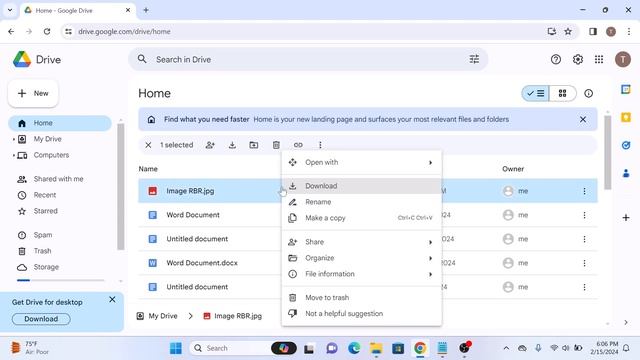
Task: Click the search options filter icon
Action: (474, 60)
